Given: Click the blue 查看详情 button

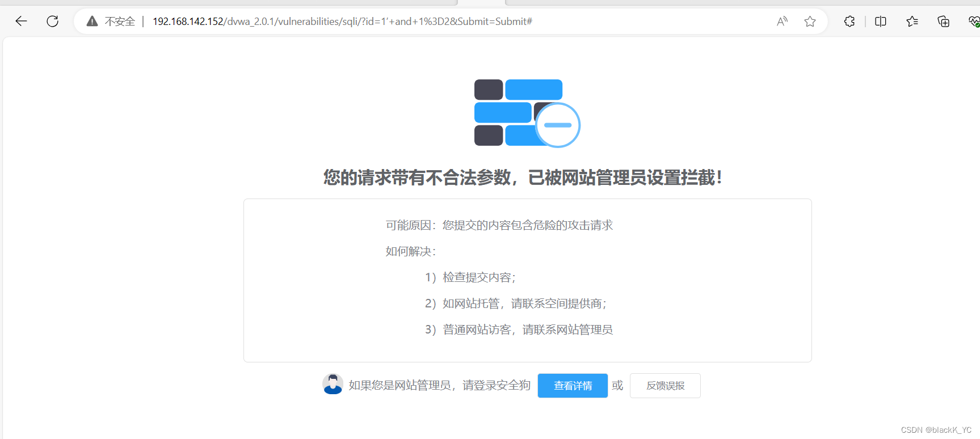Looking at the screenshot, I should 573,386.
